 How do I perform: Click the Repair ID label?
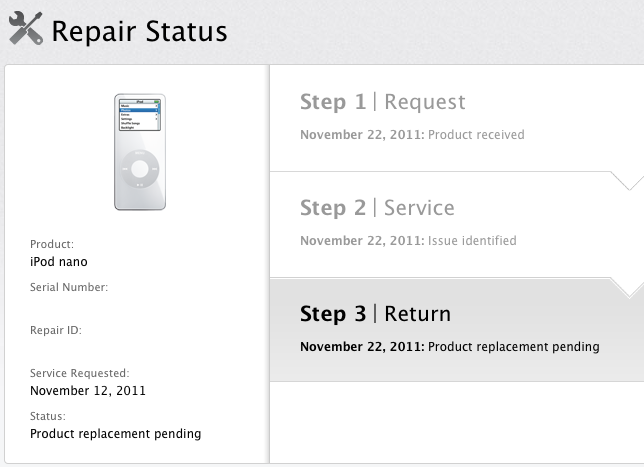coord(56,329)
